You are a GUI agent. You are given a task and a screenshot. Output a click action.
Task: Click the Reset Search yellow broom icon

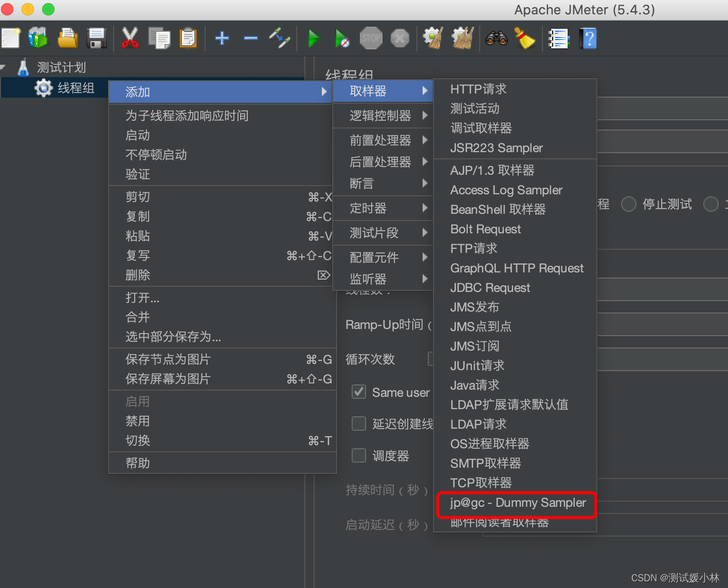525,39
